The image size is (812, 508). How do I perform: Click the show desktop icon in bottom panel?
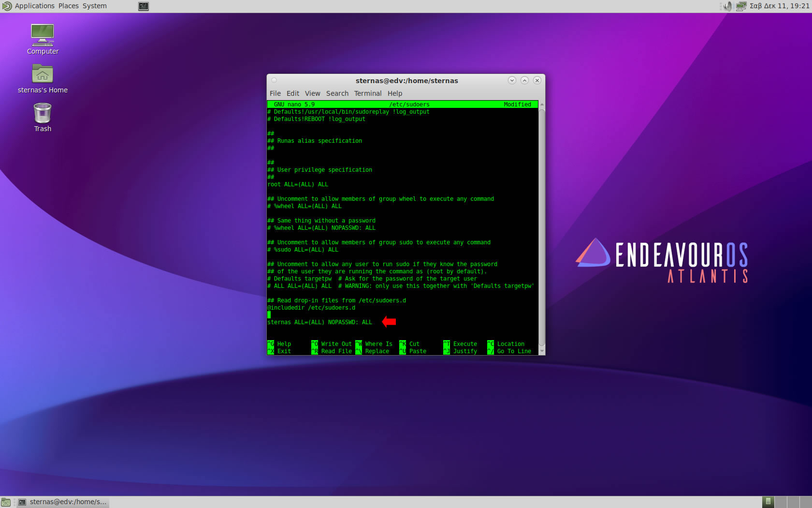pyautogui.click(x=6, y=502)
